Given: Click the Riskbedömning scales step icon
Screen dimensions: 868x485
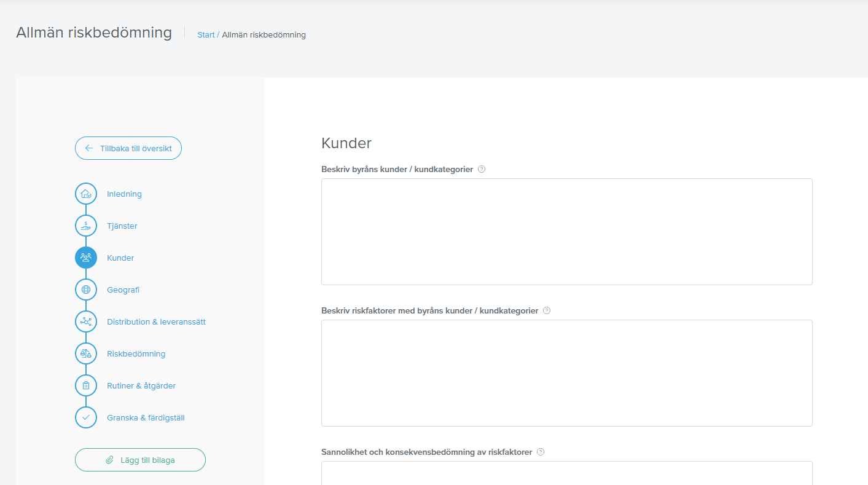Looking at the screenshot, I should click(x=86, y=353).
